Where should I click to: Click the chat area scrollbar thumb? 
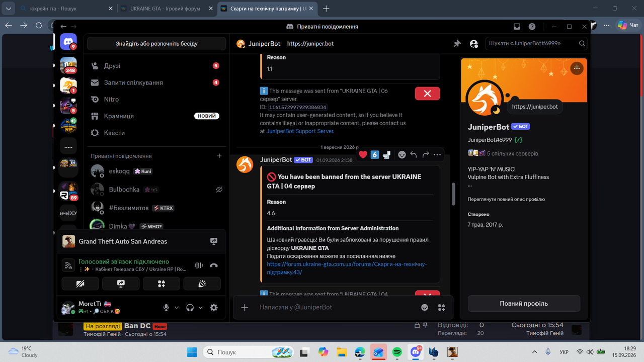click(453, 194)
